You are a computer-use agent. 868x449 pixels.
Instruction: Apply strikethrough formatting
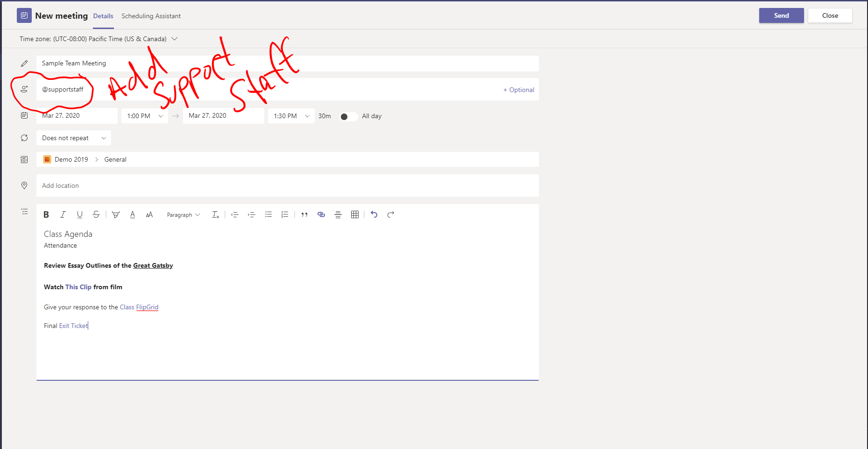(x=96, y=214)
